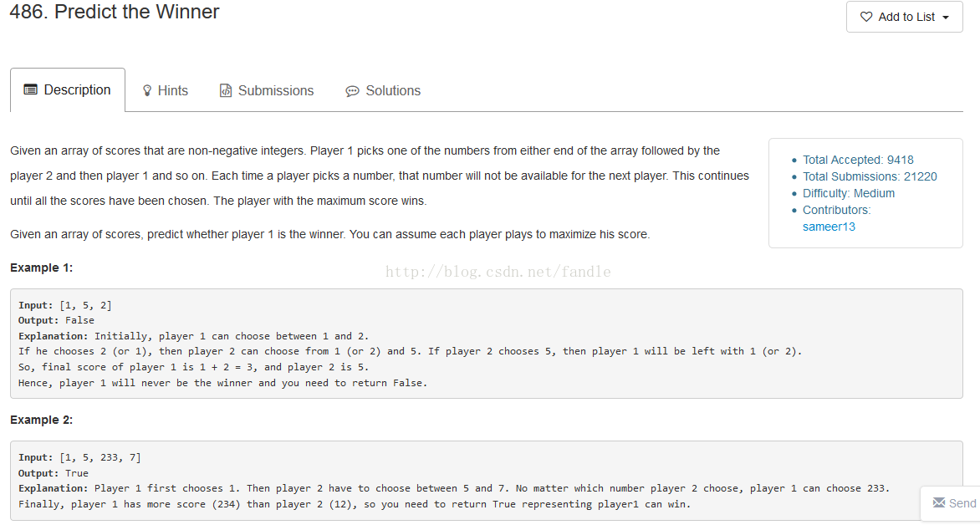Open the Submissions tab
This screenshot has width=980, height=525.
pyautogui.click(x=267, y=90)
